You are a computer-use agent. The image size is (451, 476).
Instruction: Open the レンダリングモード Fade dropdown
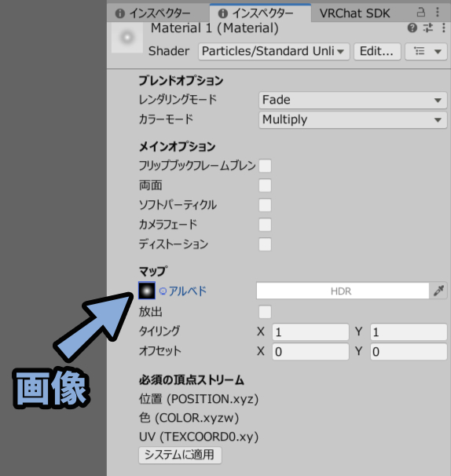pos(353,101)
